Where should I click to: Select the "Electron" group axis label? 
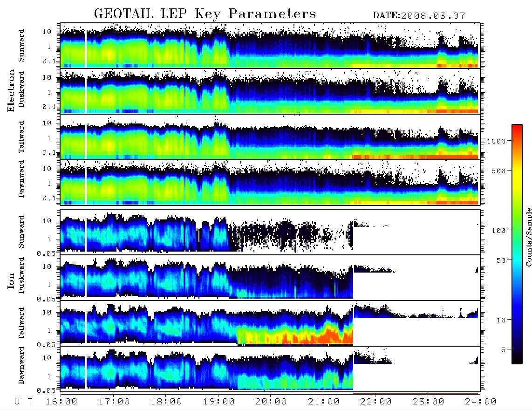pyautogui.click(x=11, y=90)
